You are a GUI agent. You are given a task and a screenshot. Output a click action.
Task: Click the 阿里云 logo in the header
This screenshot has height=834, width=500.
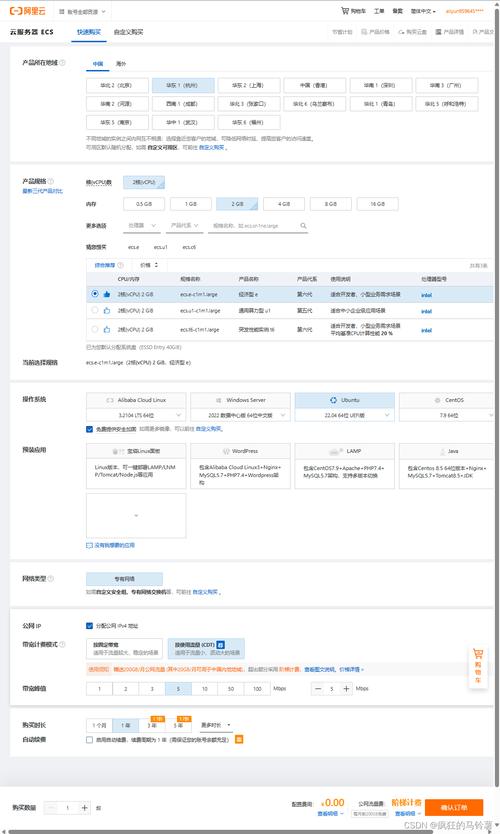coord(28,11)
